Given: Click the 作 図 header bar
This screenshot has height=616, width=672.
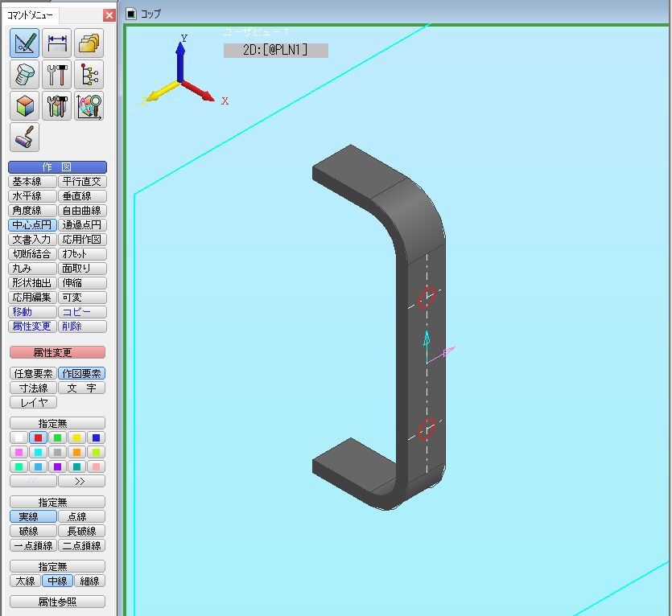Looking at the screenshot, I should pyautogui.click(x=57, y=167).
